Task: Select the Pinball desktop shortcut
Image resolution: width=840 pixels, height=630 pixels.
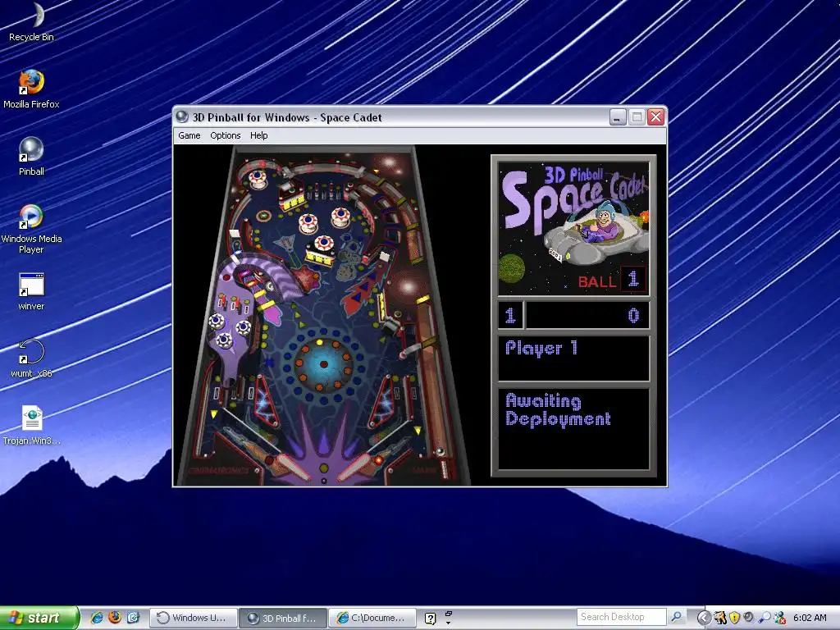Action: click(x=32, y=156)
